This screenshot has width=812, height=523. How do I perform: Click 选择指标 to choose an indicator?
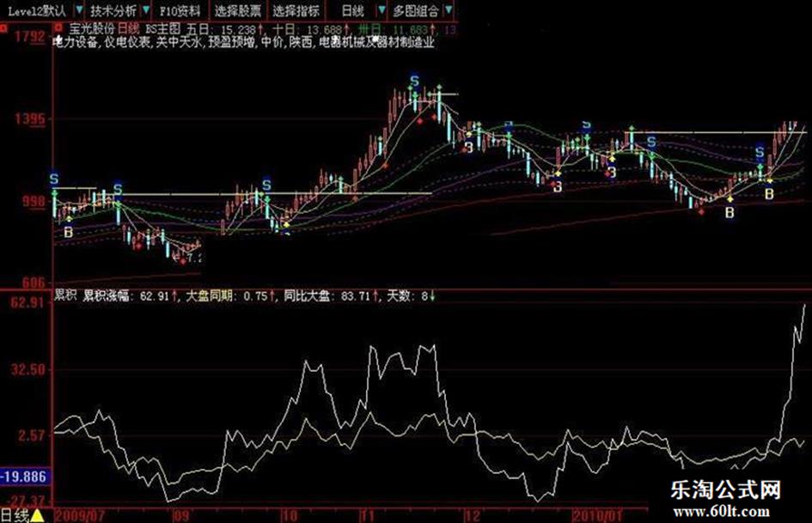[296, 9]
